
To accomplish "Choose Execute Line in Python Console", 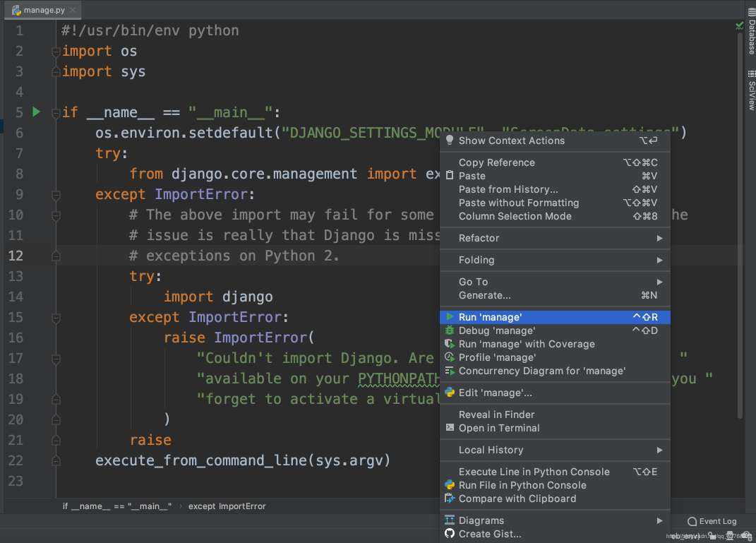I will coord(555,472).
